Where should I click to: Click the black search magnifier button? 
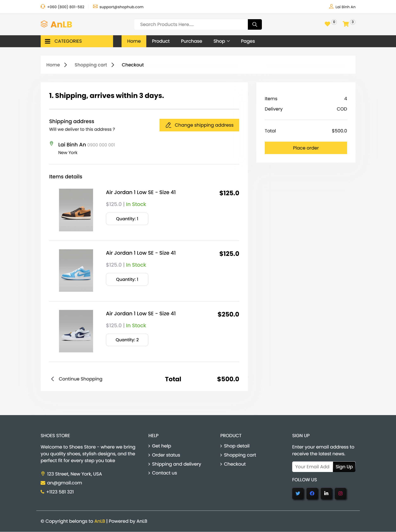point(255,24)
